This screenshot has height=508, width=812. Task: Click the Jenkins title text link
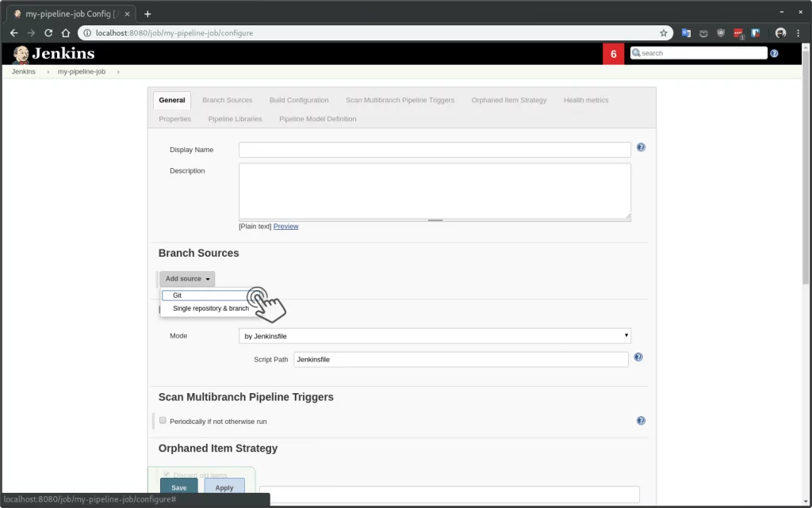[63, 54]
